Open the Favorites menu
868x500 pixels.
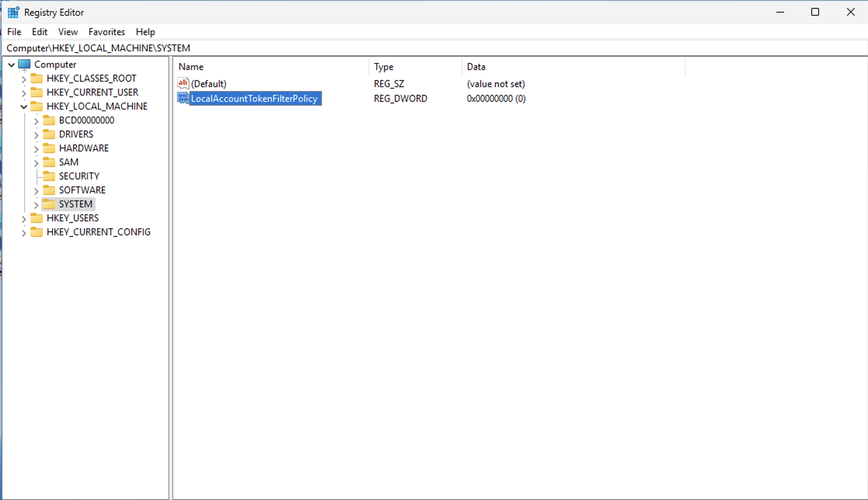tap(107, 32)
